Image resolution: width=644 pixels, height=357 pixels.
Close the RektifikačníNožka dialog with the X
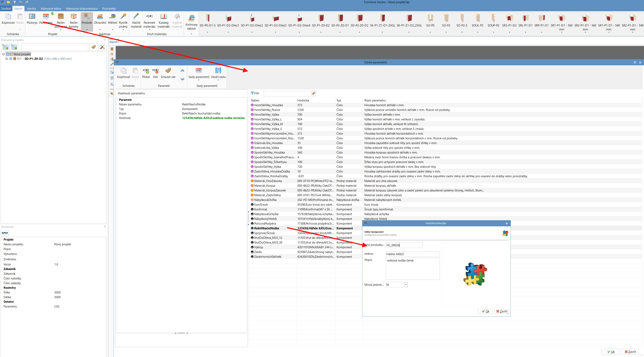(x=507, y=224)
